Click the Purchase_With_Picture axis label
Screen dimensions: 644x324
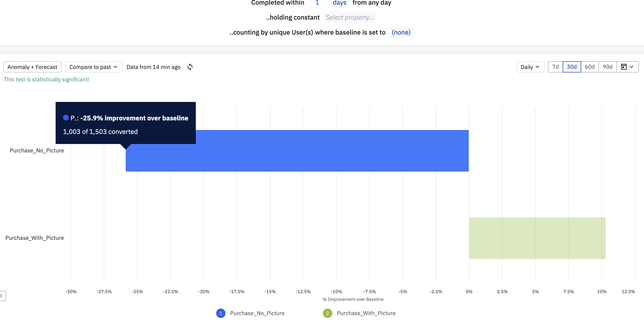(x=35, y=238)
